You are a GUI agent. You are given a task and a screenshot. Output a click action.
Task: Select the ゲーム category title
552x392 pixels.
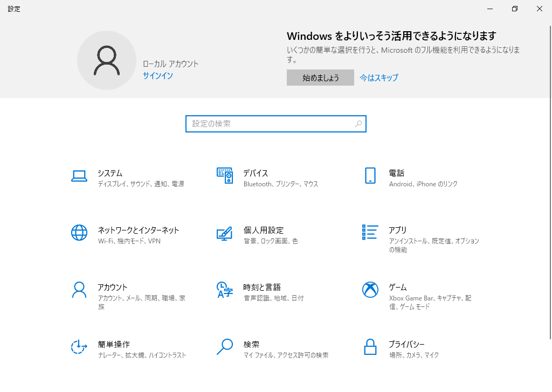pos(398,287)
